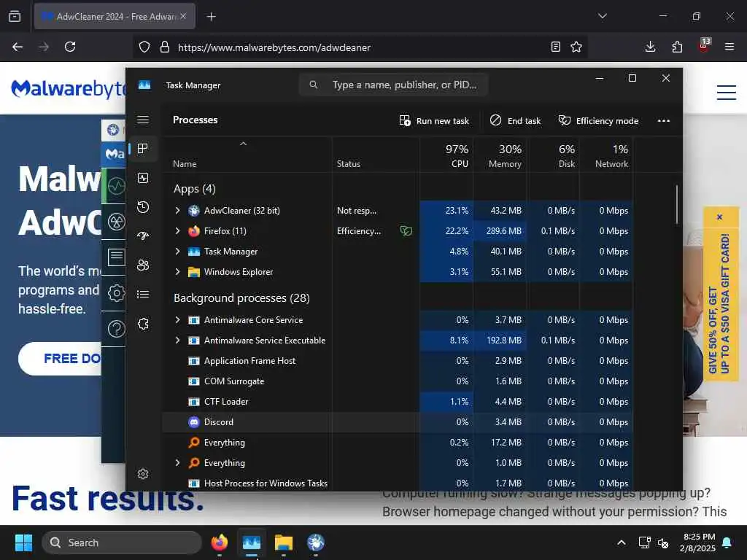Image resolution: width=747 pixels, height=560 pixels.
Task: Sort processes by Disk column
Action: pos(554,156)
